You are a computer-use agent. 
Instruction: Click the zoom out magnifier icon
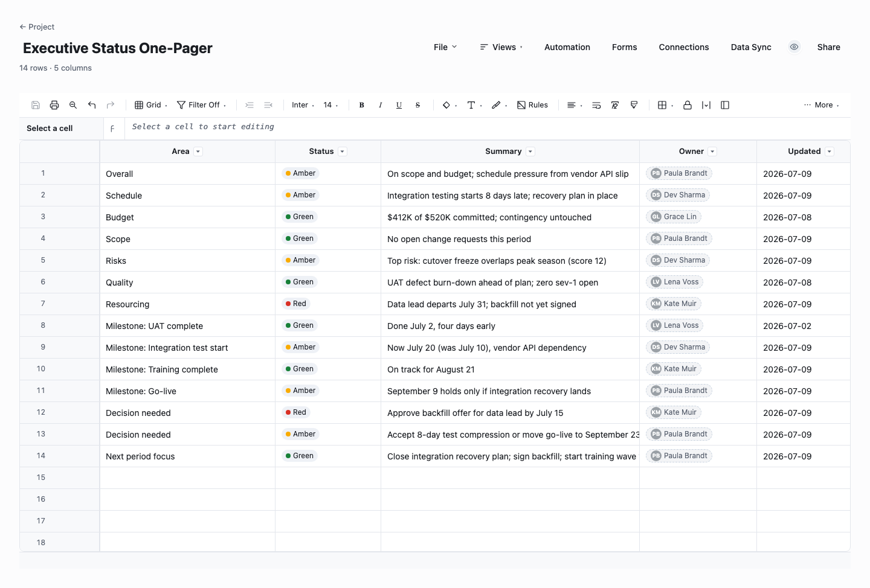(x=73, y=105)
